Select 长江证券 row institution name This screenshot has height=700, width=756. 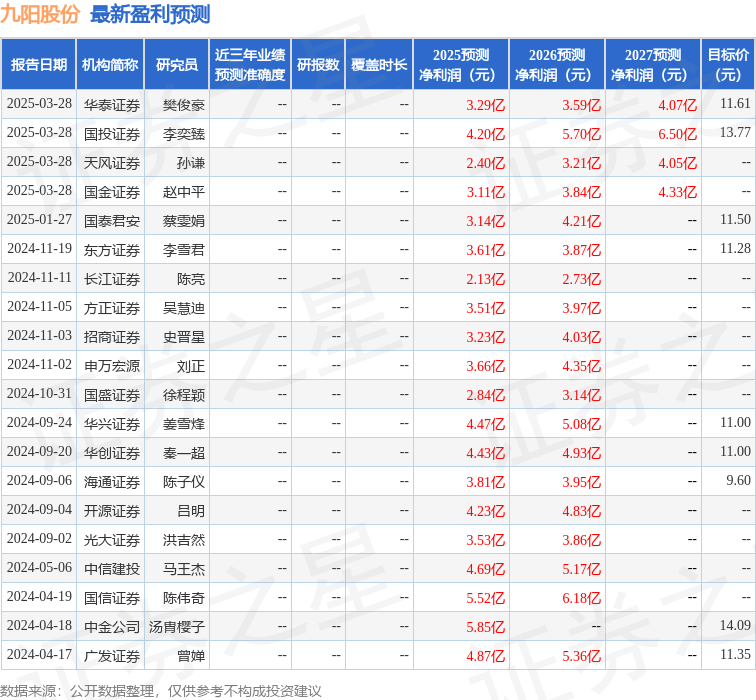point(111,279)
